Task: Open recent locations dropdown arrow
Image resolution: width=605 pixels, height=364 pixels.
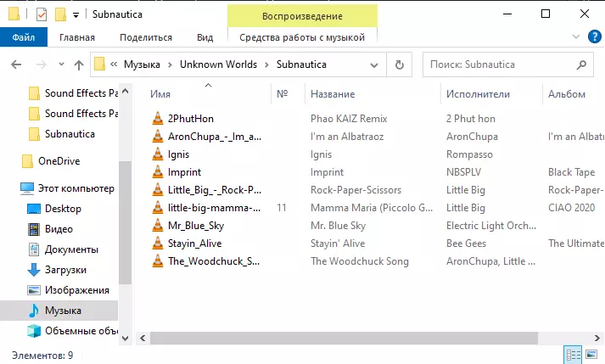Action: (61, 64)
